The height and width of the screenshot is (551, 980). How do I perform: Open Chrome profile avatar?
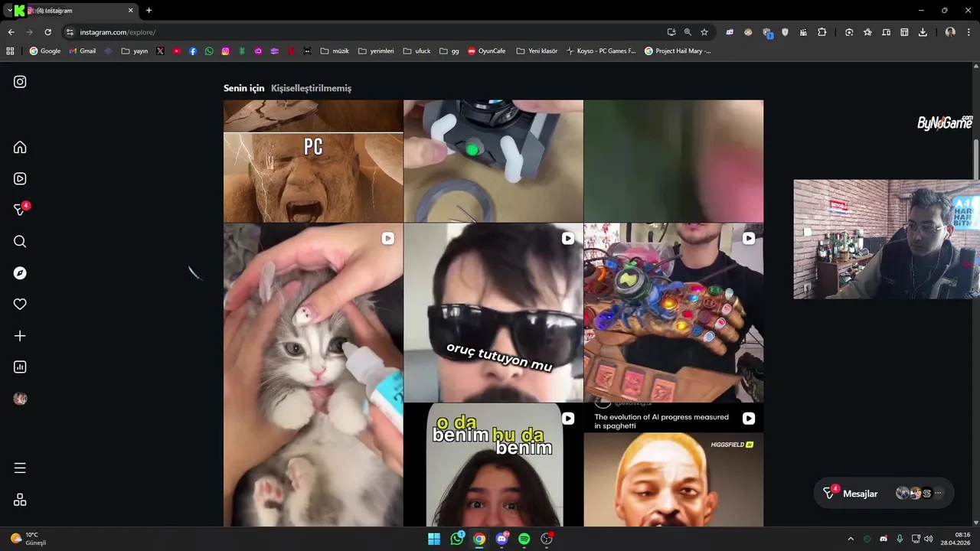tap(950, 32)
